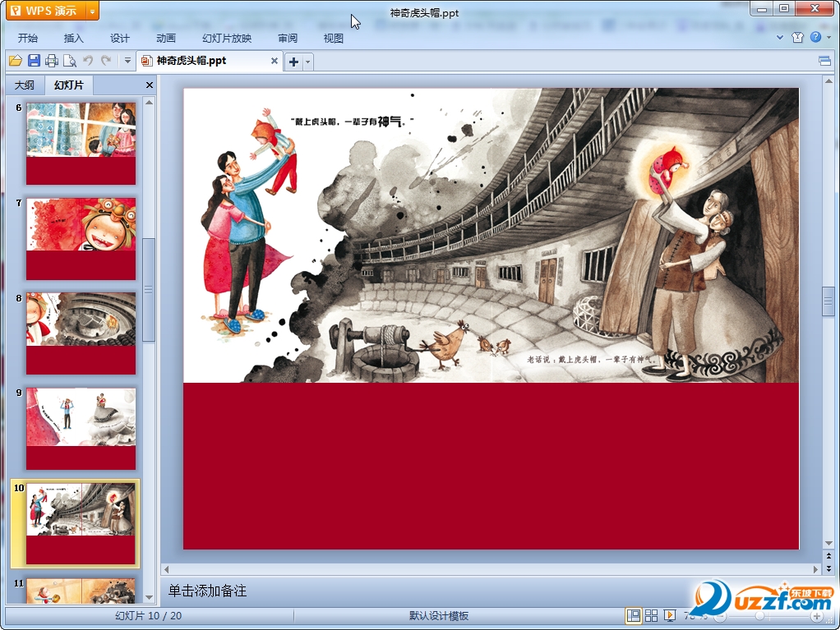
Task: Expand the small arrow beside the help icon
Action: pyautogui.click(x=829, y=38)
